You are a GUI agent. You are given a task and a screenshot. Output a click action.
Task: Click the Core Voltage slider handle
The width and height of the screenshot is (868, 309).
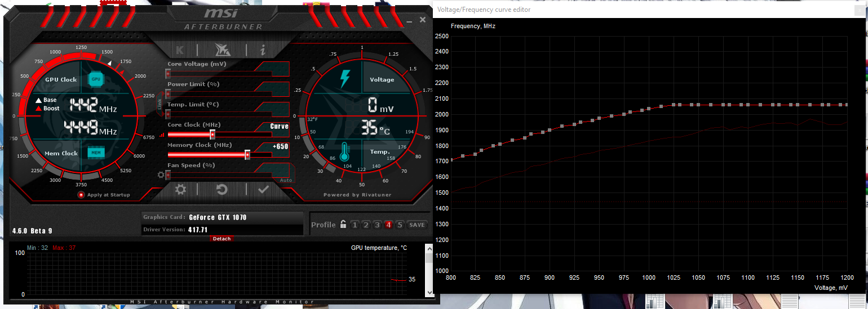(x=168, y=74)
